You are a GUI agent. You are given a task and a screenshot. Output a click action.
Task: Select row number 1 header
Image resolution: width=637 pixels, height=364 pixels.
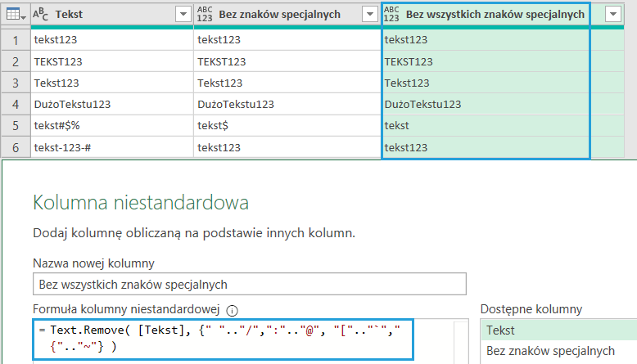[16, 39]
